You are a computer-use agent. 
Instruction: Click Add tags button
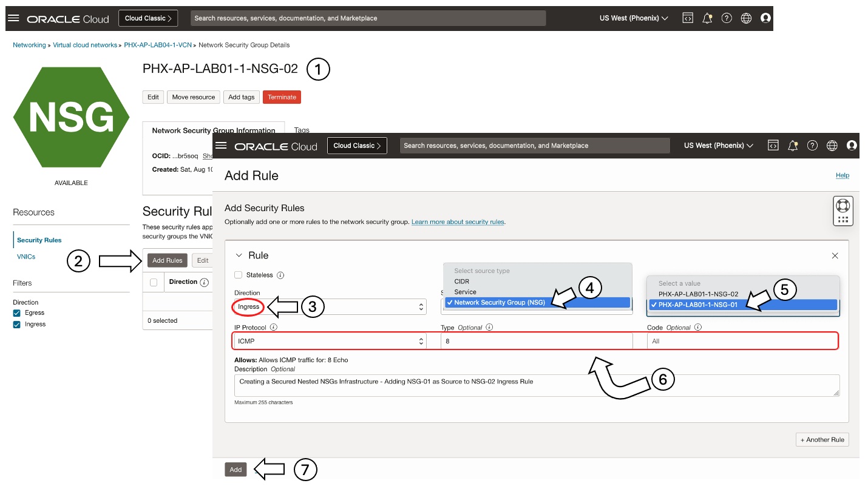point(242,97)
